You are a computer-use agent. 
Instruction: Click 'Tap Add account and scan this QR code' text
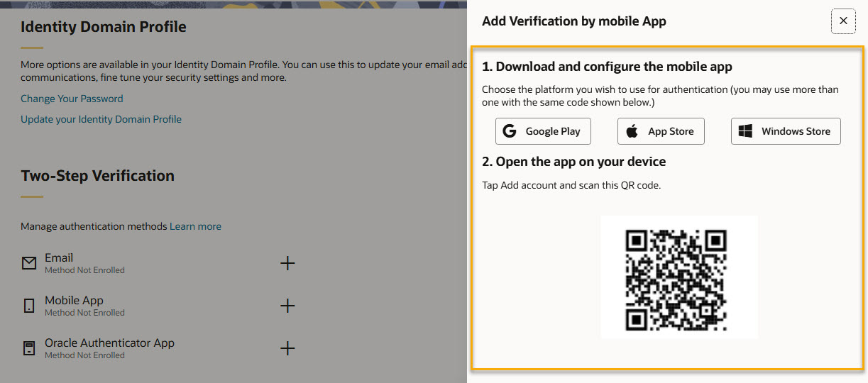[x=571, y=185]
